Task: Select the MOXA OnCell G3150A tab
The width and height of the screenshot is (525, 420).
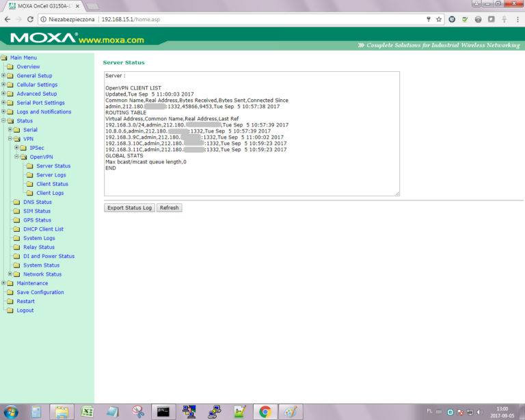Action: pos(44,6)
